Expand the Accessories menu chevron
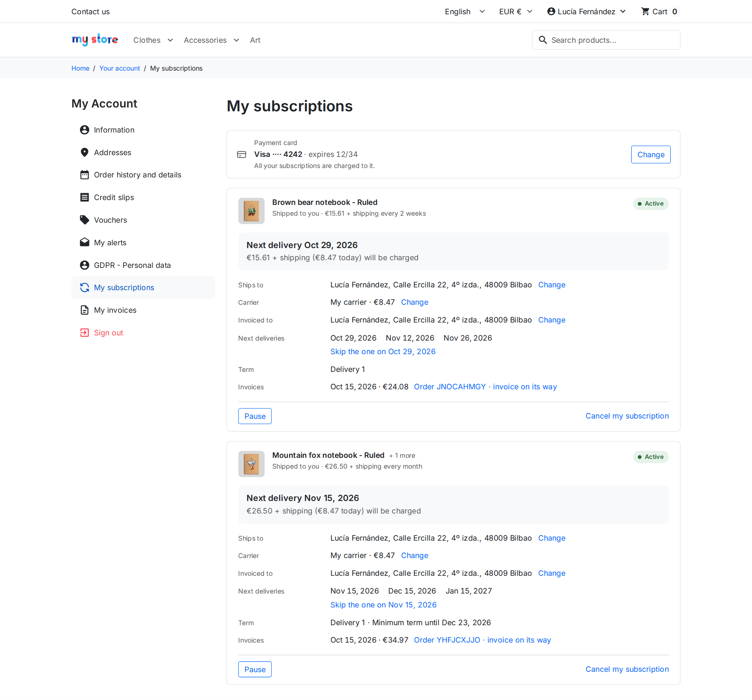 [236, 40]
